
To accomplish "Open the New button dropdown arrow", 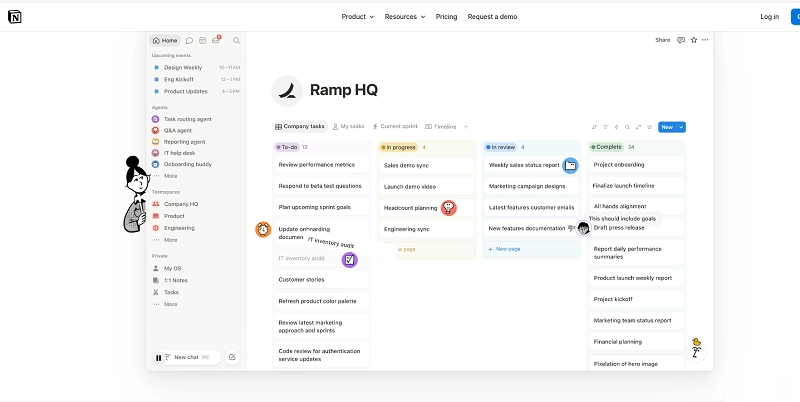I will (x=682, y=127).
